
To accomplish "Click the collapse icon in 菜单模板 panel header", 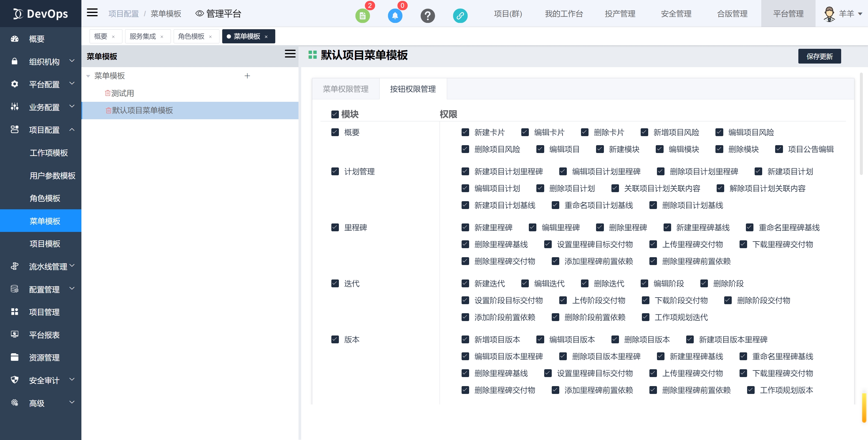I will coord(290,54).
